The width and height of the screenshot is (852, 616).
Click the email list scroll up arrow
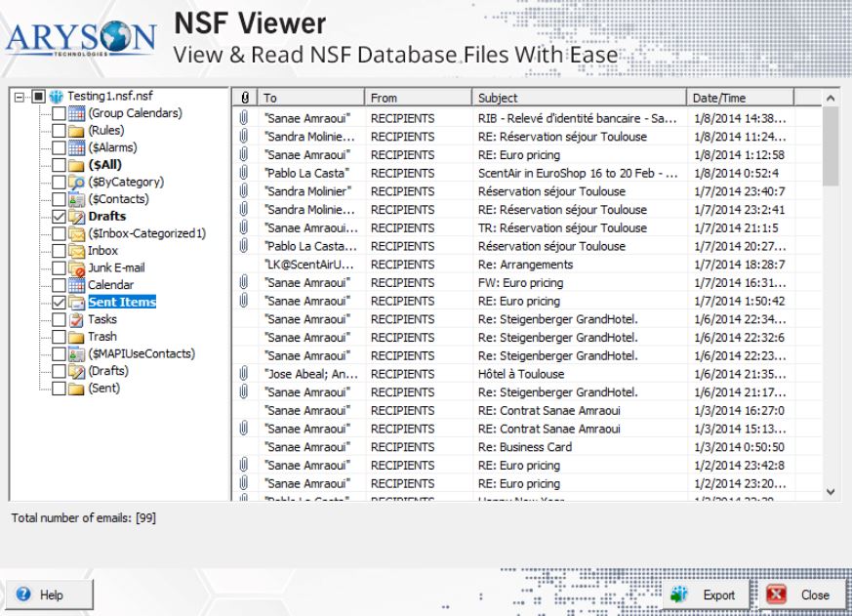[831, 99]
